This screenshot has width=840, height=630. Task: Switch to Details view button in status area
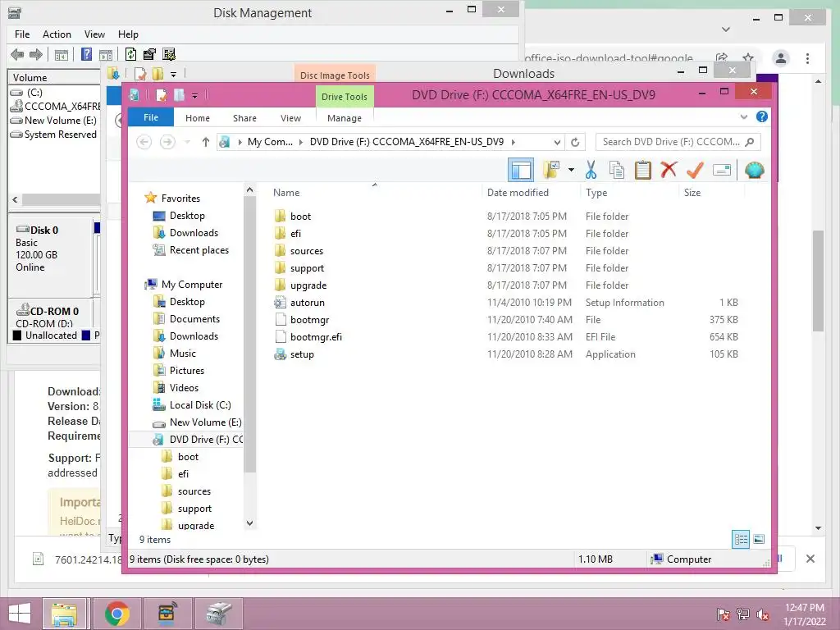pos(741,540)
